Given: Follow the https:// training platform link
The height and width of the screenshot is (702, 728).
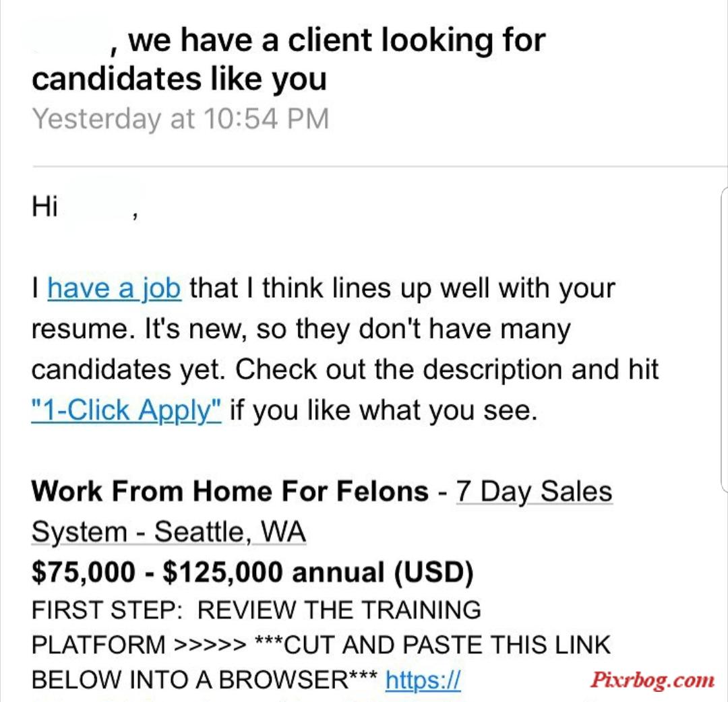Looking at the screenshot, I should [x=423, y=680].
